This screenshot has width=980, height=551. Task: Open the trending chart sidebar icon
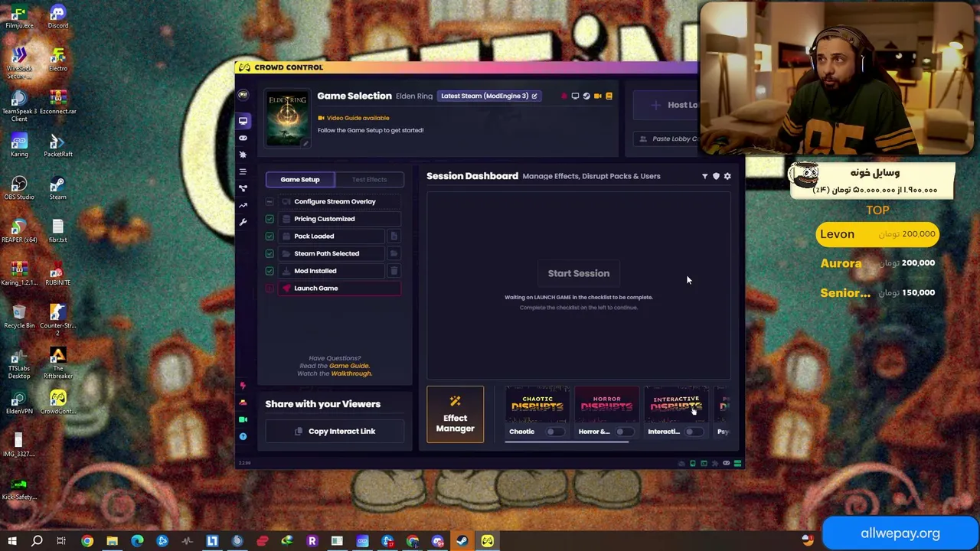click(x=243, y=205)
